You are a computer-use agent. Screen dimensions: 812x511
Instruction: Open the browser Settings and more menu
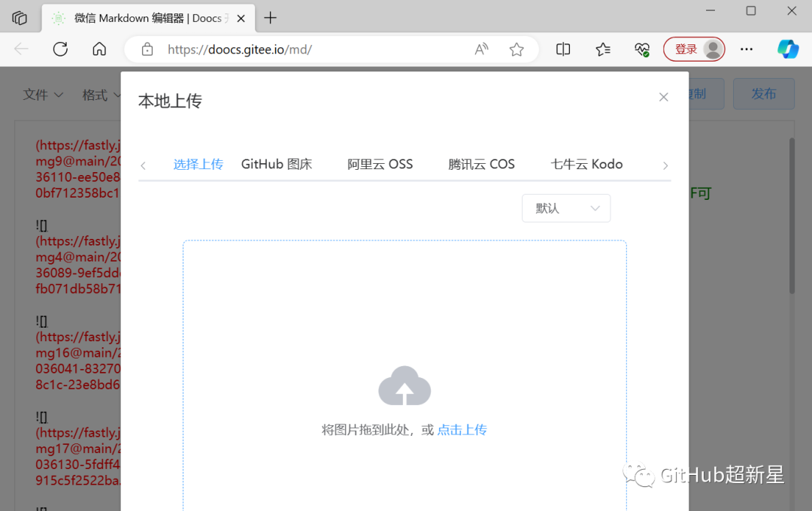click(747, 49)
